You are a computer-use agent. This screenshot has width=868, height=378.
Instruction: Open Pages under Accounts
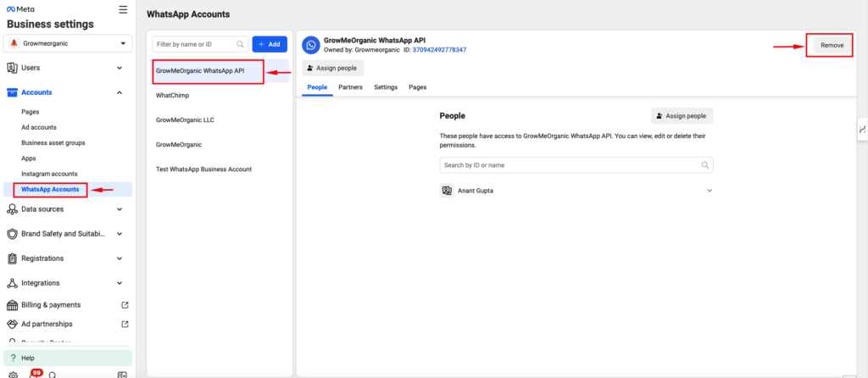coord(31,112)
